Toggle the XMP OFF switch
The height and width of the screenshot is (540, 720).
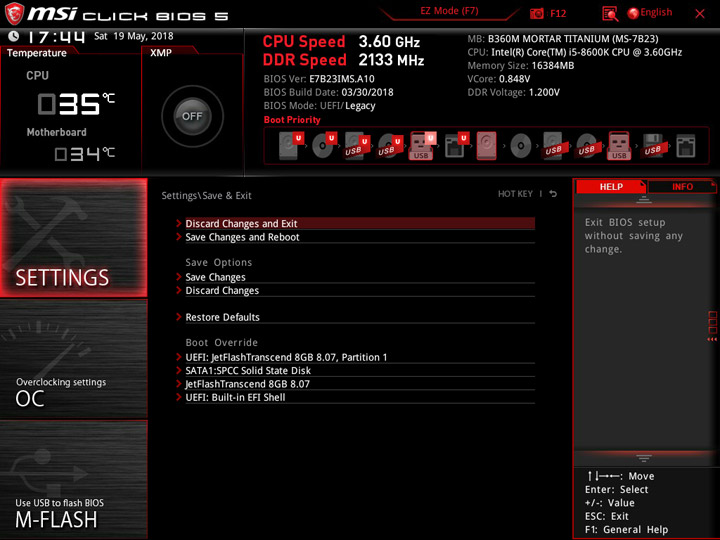click(192, 116)
